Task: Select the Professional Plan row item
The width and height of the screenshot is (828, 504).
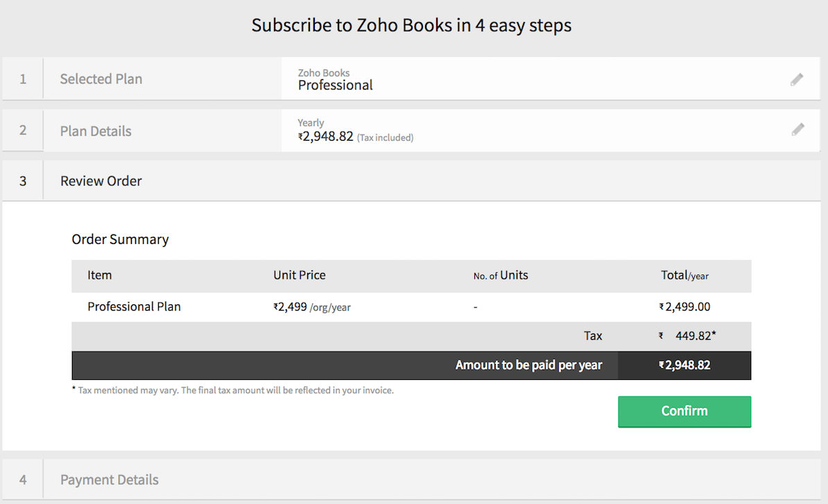Action: [134, 306]
